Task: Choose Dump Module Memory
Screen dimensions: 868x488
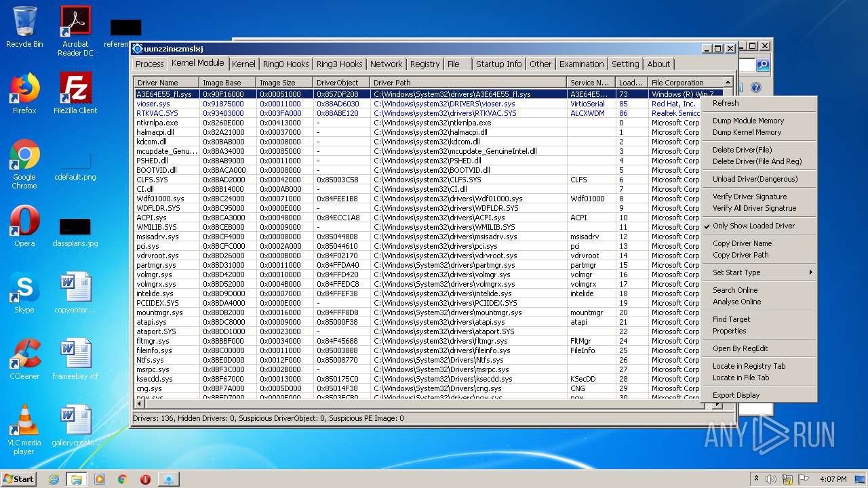Action: coord(759,121)
